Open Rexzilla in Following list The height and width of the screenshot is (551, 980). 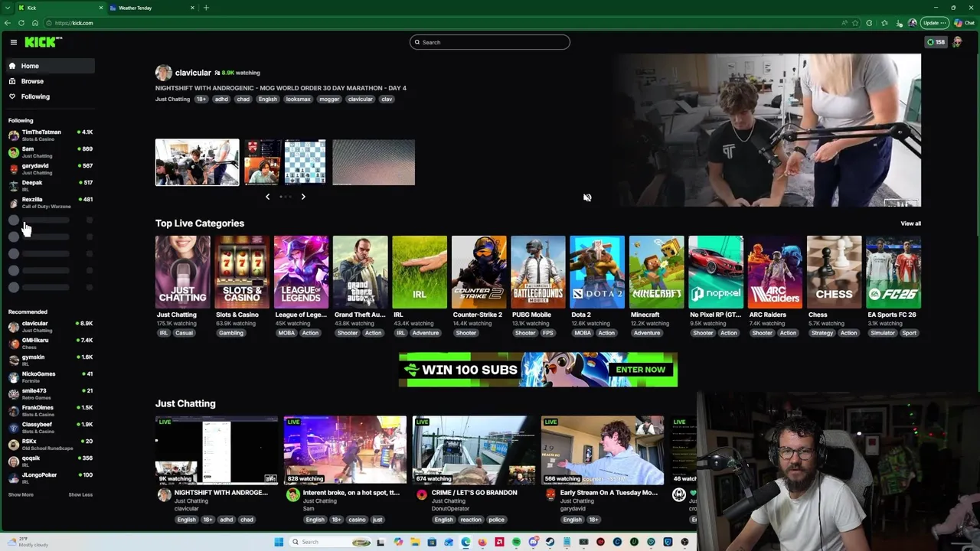pos(51,203)
